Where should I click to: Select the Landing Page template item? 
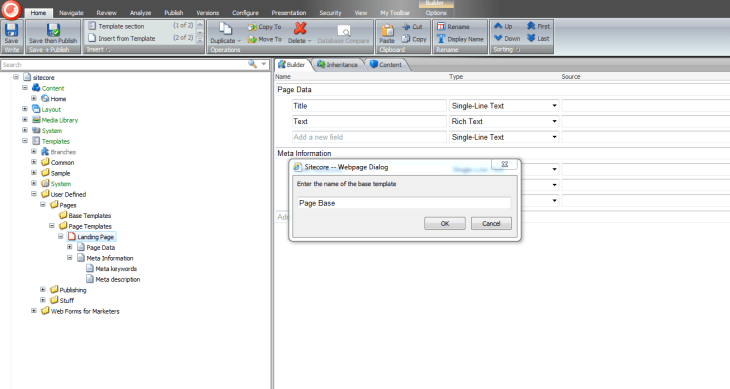coord(91,237)
